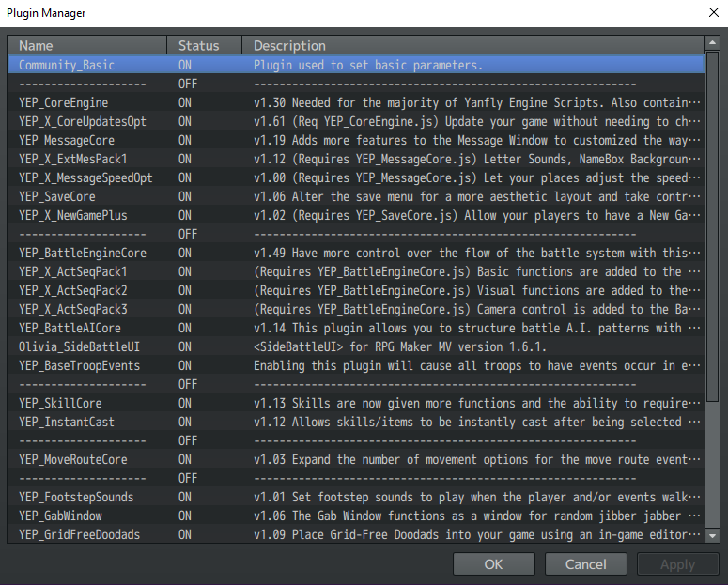Click the Cancel button
This screenshot has width=728, height=585.
[585, 564]
